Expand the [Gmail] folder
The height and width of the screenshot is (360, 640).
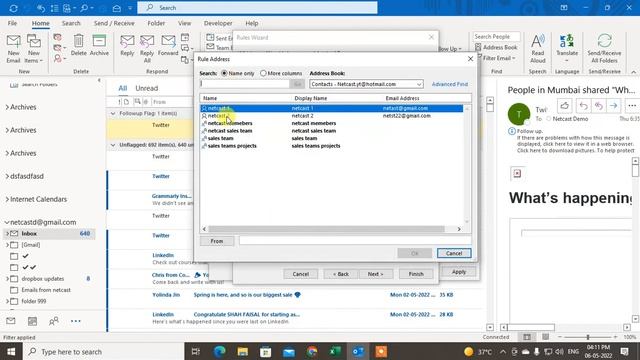tap(7, 245)
